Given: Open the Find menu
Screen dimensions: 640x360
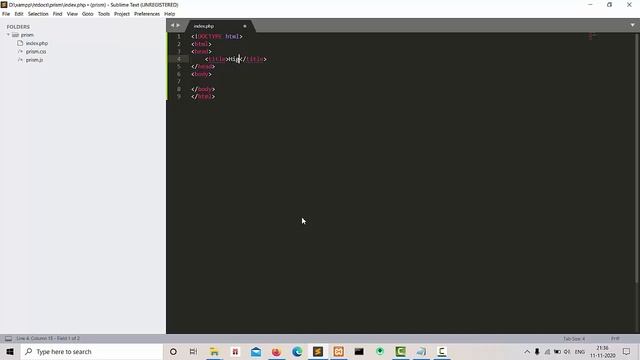Looking at the screenshot, I should (x=57, y=14).
